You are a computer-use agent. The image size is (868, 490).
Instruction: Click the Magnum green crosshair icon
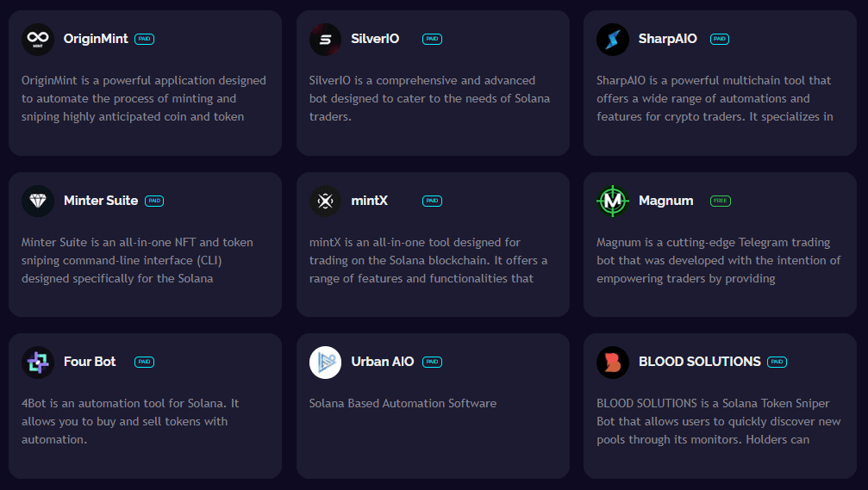tap(613, 201)
